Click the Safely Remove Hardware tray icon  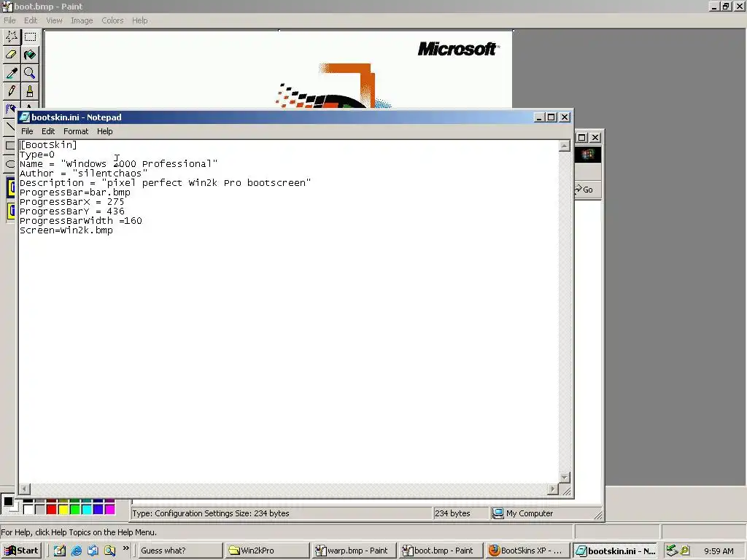pyautogui.click(x=672, y=551)
